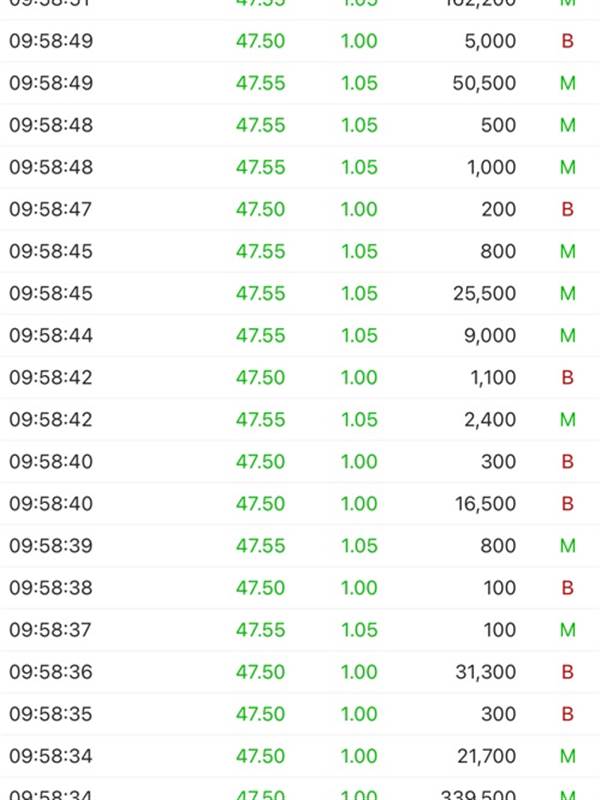Select price 47.50 in the 09:58:38 row
The image size is (600, 800).
pyautogui.click(x=260, y=588)
